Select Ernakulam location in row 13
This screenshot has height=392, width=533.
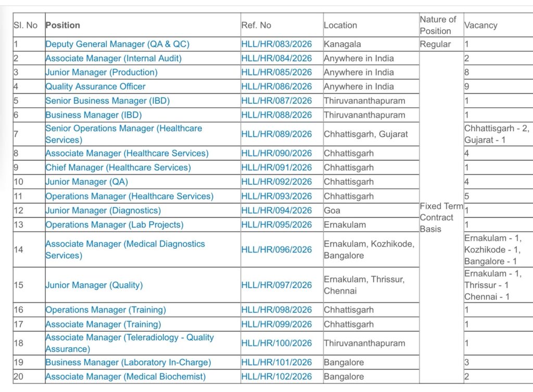(x=371, y=225)
